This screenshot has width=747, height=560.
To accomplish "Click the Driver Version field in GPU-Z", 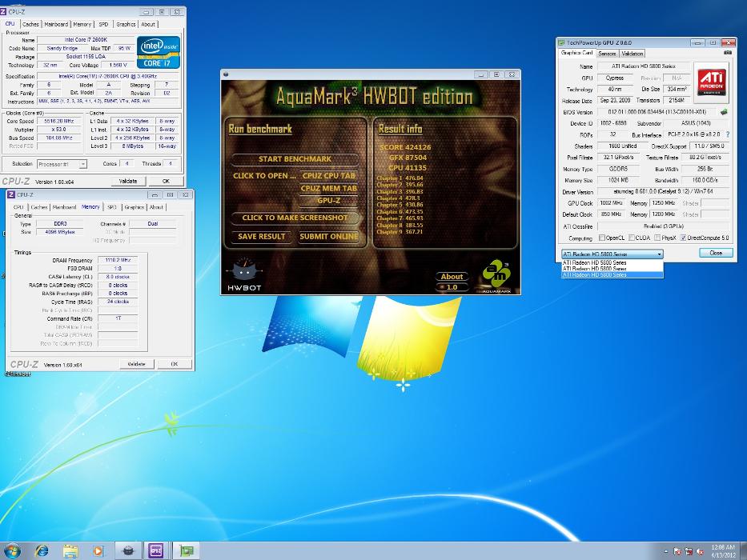I will (663, 192).
